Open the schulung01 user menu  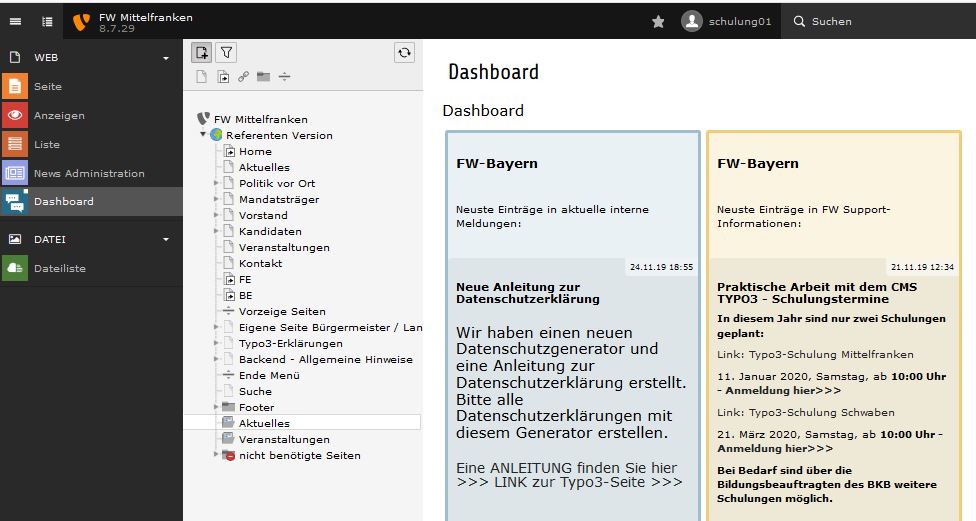[727, 21]
